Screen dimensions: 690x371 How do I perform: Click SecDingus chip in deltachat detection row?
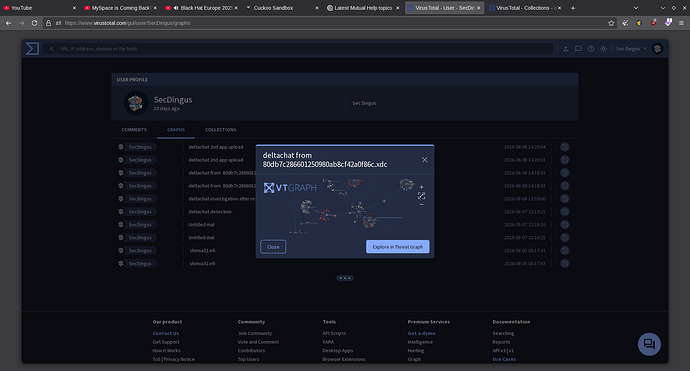coord(137,212)
